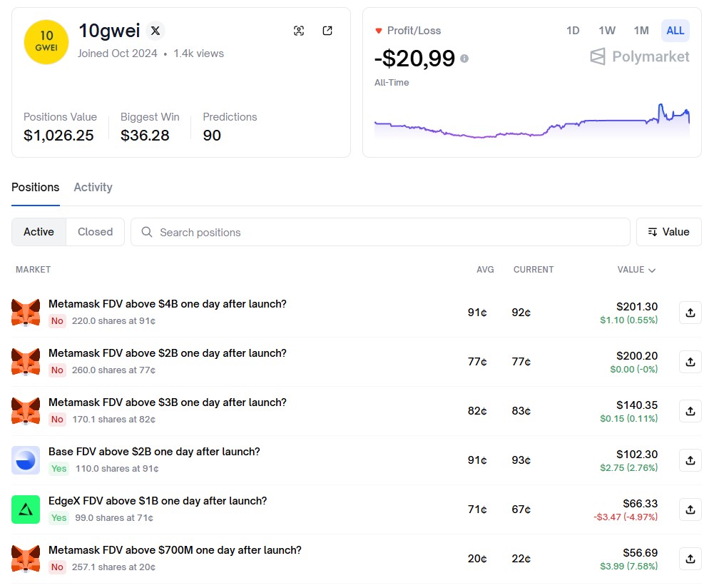Click the 90 predictions count
The height and width of the screenshot is (588, 714).
212,136
